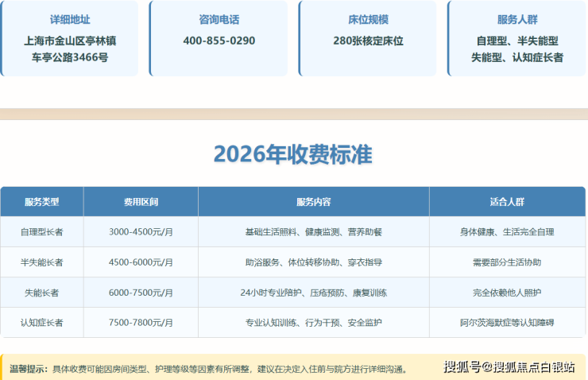Click the 服务人群 card heading
588x380 pixels.
(518, 20)
